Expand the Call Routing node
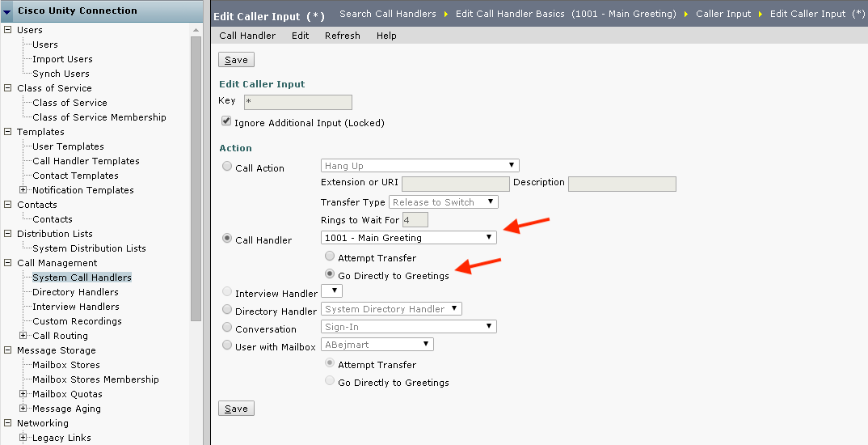 click(x=23, y=336)
